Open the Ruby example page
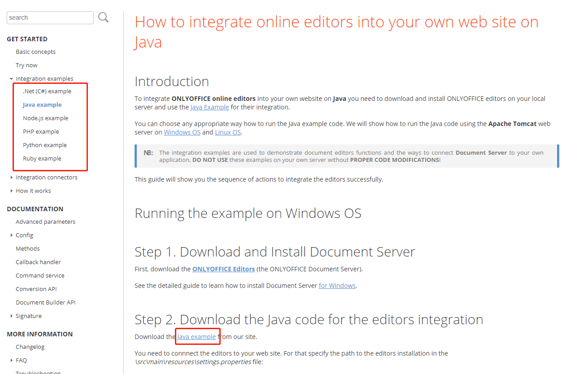This screenshot has height=374, width=588. click(42, 158)
